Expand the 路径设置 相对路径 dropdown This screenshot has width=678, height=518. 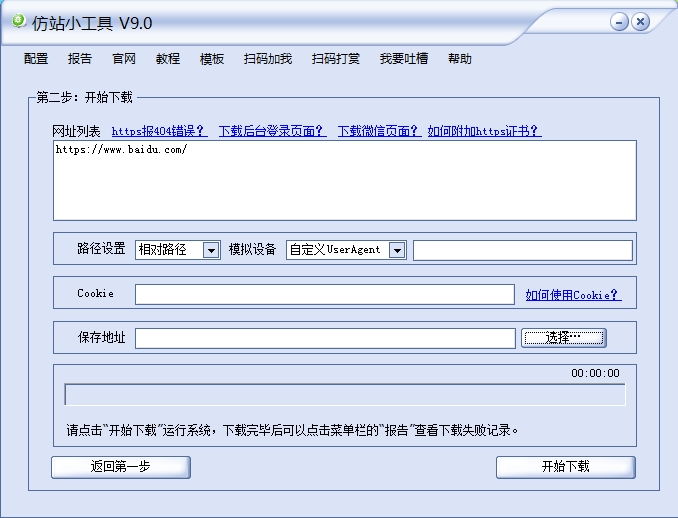(x=211, y=250)
